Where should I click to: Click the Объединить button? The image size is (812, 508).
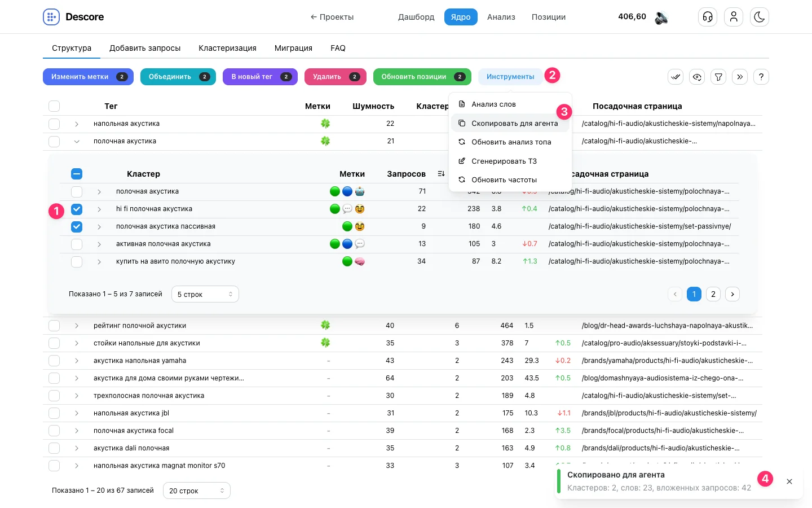point(178,77)
